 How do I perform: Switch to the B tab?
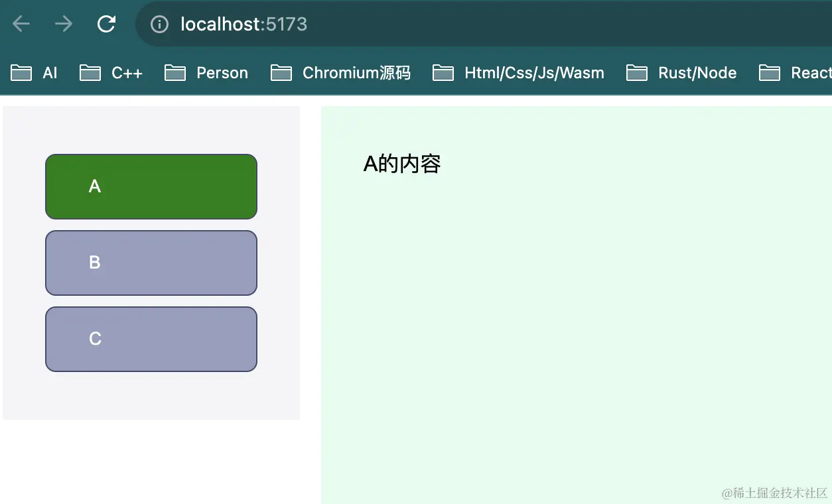pos(151,263)
